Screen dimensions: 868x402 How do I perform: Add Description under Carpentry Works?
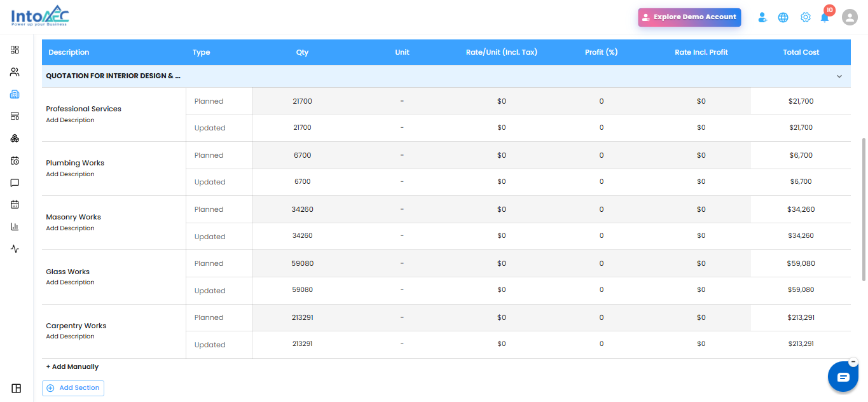point(70,336)
